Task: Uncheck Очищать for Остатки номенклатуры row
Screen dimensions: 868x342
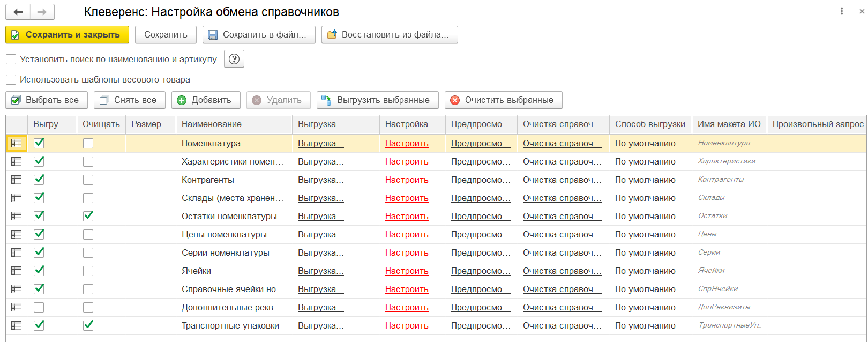Action: (x=88, y=216)
